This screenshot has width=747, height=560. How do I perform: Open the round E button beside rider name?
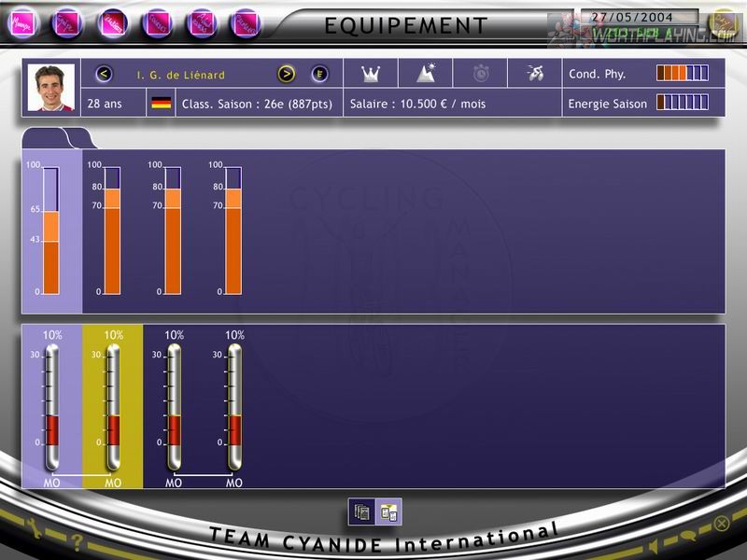tap(319, 75)
